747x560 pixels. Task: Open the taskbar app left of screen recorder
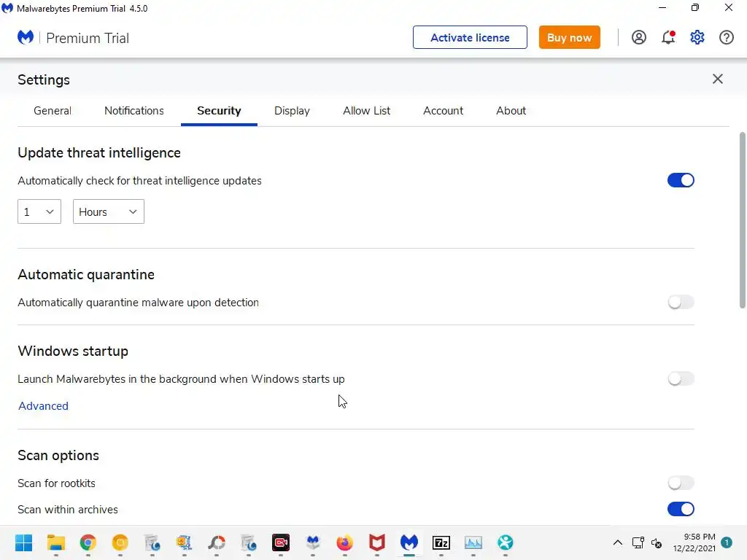click(x=248, y=542)
